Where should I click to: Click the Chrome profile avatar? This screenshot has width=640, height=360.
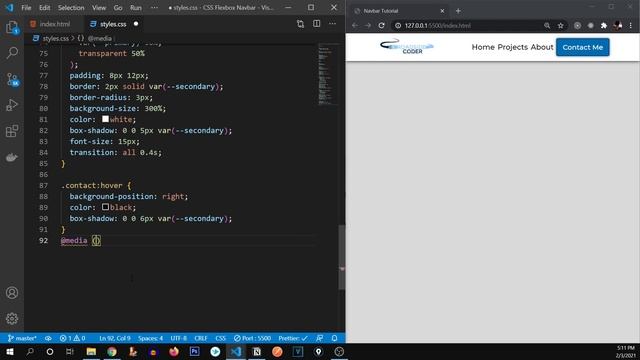pyautogui.click(x=618, y=25)
